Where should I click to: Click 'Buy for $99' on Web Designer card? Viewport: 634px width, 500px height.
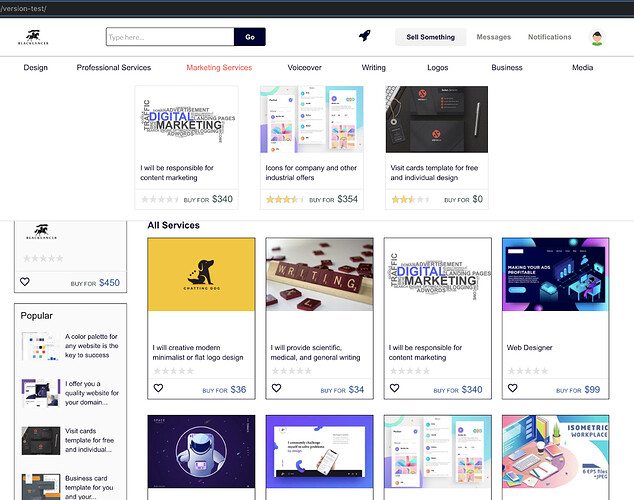(x=578, y=390)
